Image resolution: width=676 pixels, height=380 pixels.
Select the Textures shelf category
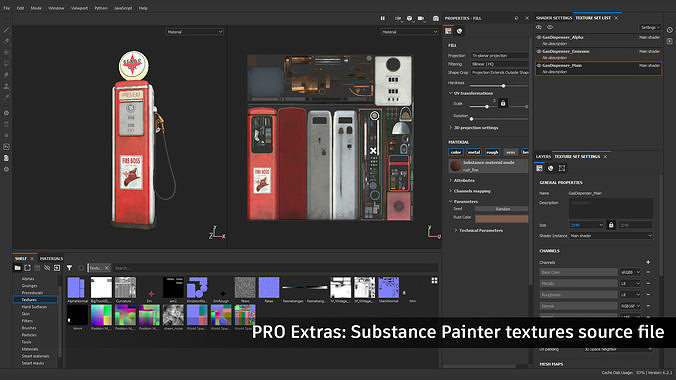click(35, 299)
